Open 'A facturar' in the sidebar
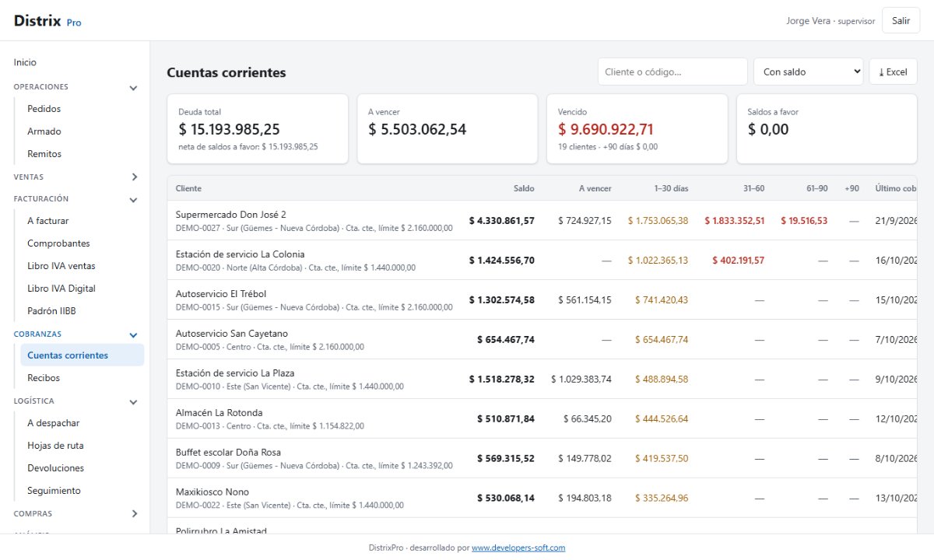This screenshot has height=560, width=934. coord(82,221)
